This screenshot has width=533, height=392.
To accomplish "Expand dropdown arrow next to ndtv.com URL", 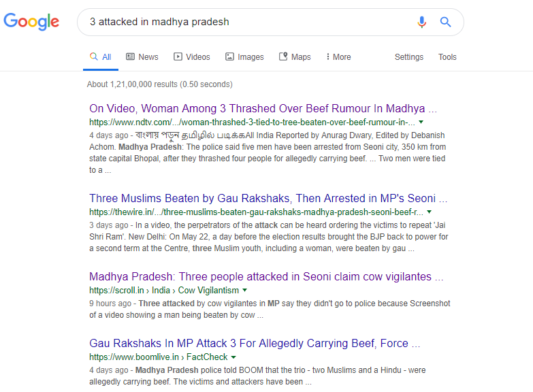I will [x=421, y=122].
